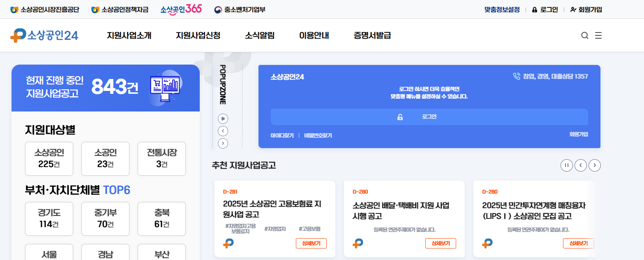This screenshot has height=260, width=644.
Task: Select the 중기부 70건 filter
Action: (105, 219)
